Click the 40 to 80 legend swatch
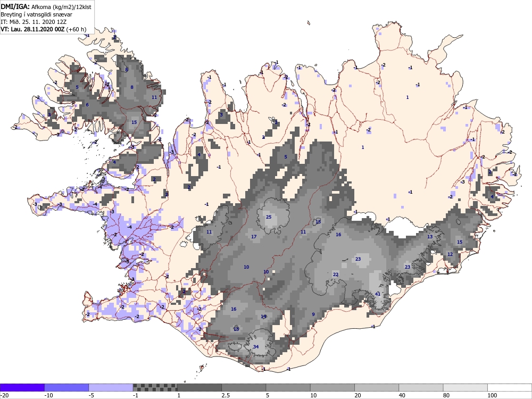 [421, 387]
